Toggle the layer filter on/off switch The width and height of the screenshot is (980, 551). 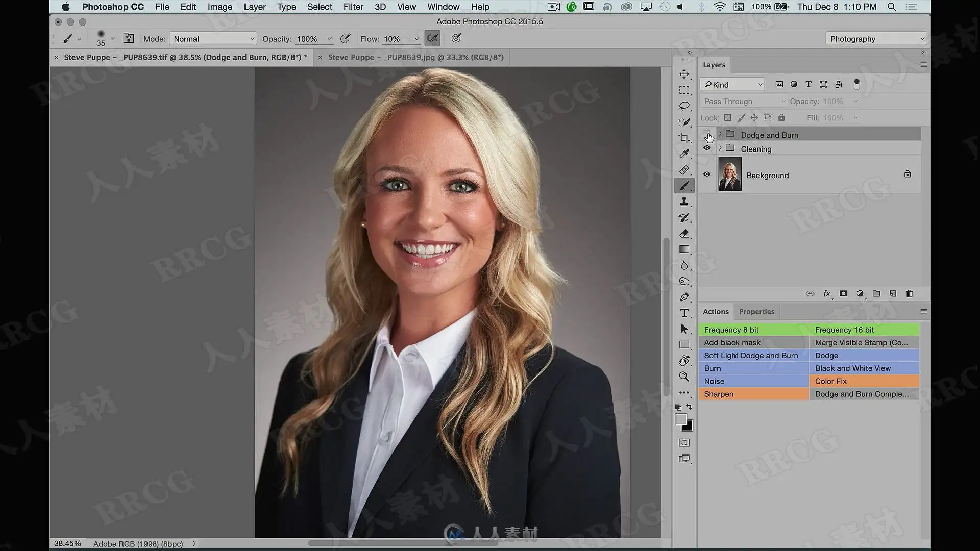[x=856, y=84]
